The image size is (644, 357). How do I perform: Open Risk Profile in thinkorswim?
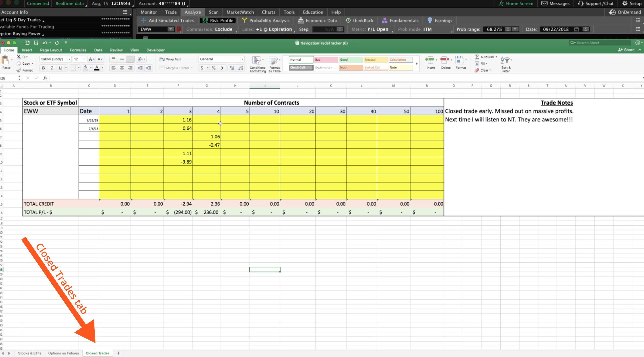(x=218, y=20)
